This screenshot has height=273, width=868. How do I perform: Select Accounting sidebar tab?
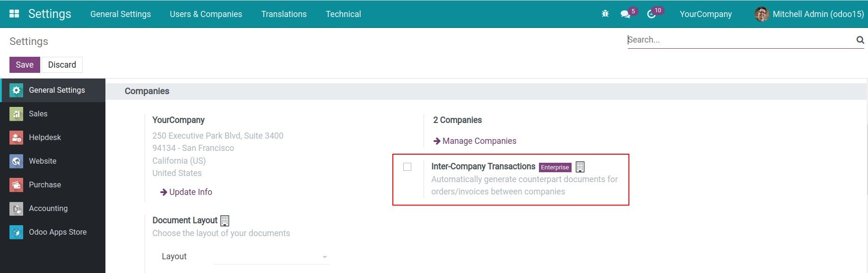[x=52, y=209]
